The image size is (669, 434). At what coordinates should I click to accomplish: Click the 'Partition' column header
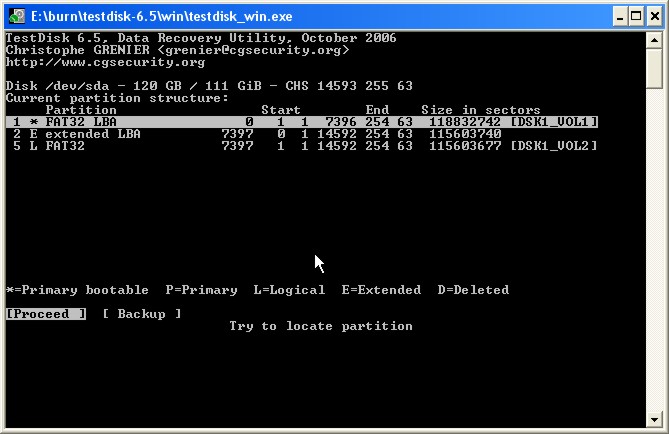[x=81, y=110]
